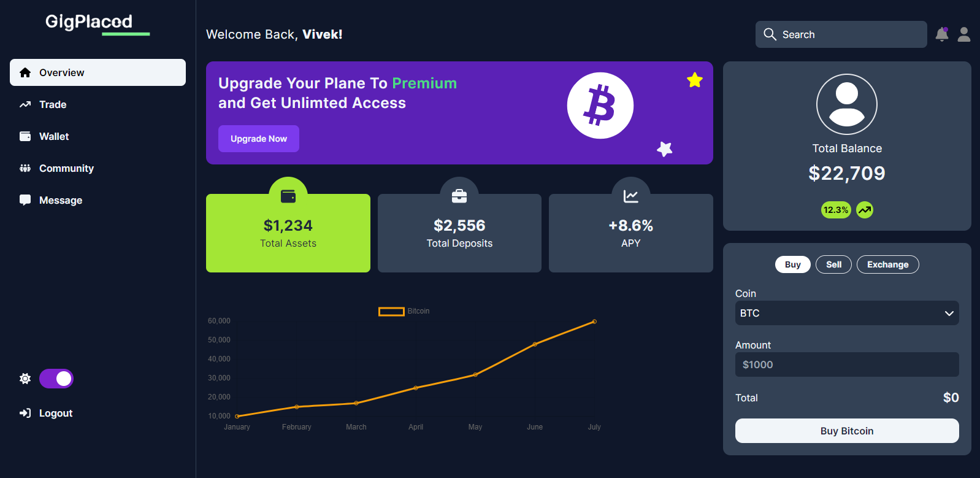Open the BTC coin dropdown
The width and height of the screenshot is (980, 478).
(847, 313)
